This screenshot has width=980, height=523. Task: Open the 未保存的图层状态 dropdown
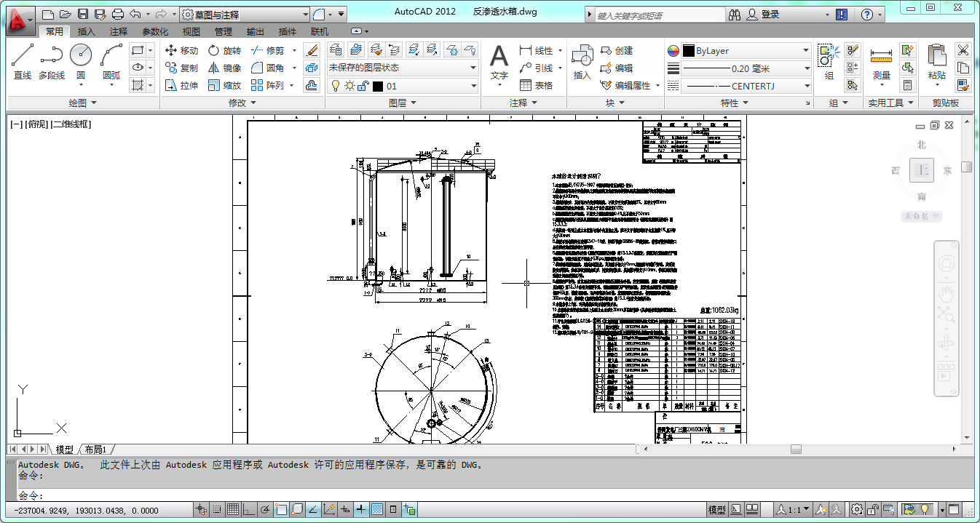[x=402, y=68]
